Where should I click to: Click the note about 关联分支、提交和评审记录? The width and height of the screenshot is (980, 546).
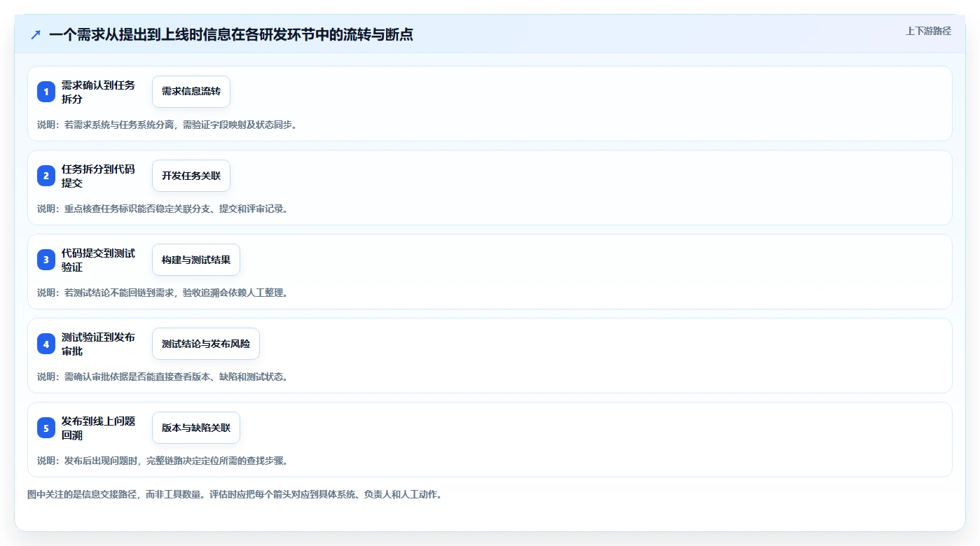click(x=163, y=209)
